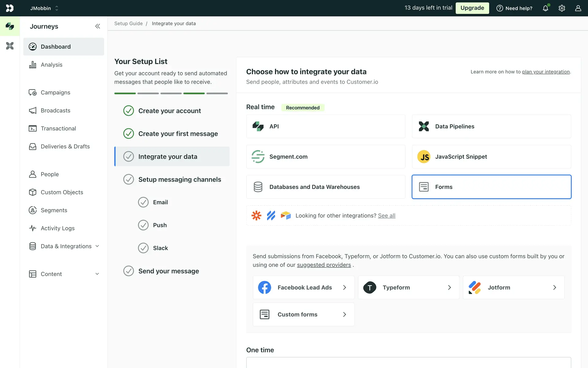Click the Zapier icon in other integrations
Viewport: 588px width, 368px height.
click(x=256, y=216)
